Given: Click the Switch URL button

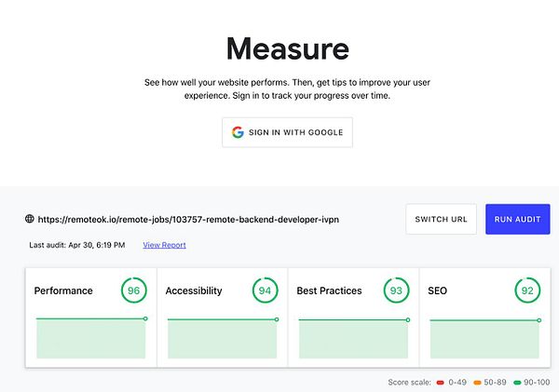Looking at the screenshot, I should [x=441, y=219].
